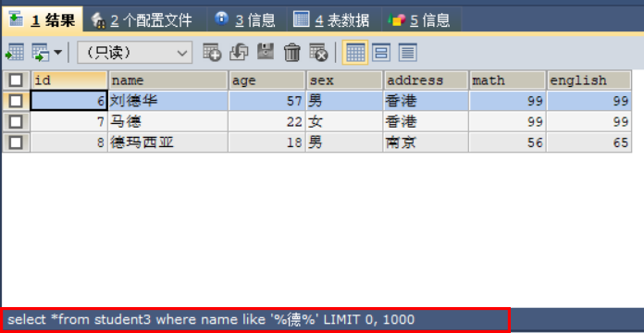This screenshot has height=333, width=644.
Task: Click the math column header
Action: 508,80
